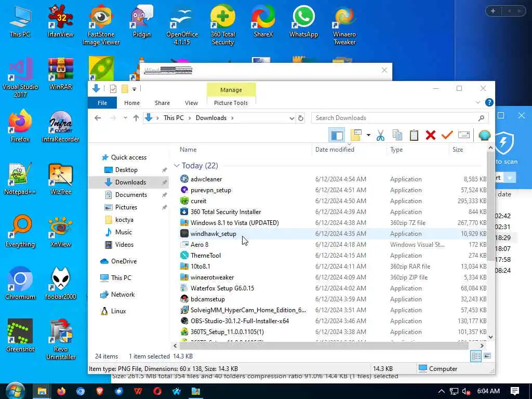Open the recent locations dropdown
532x399 pixels.
(x=125, y=118)
